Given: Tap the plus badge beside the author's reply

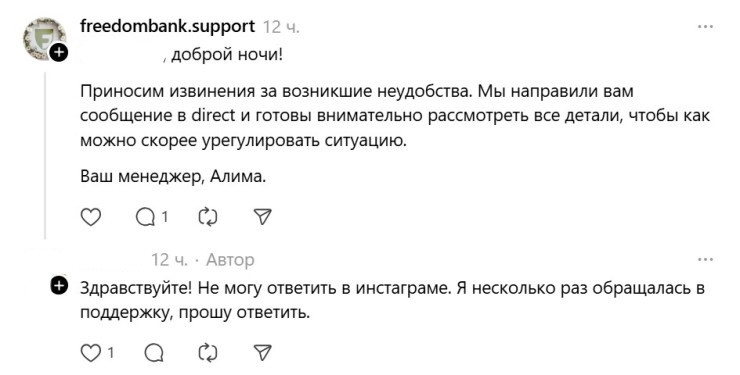Looking at the screenshot, I should click(x=59, y=285).
